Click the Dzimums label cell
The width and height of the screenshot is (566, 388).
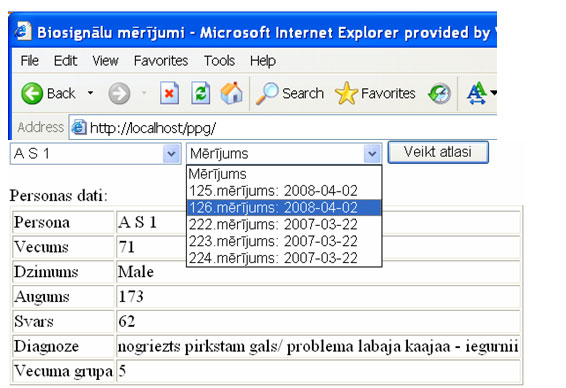(63, 271)
